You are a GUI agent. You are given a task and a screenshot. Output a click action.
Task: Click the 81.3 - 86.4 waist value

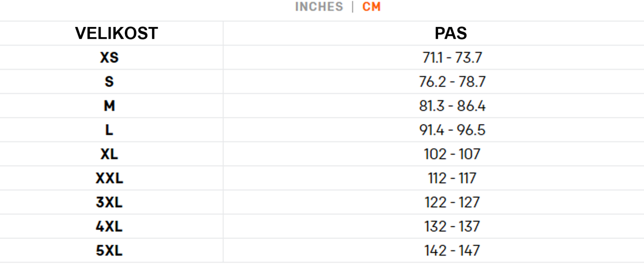[x=452, y=106]
